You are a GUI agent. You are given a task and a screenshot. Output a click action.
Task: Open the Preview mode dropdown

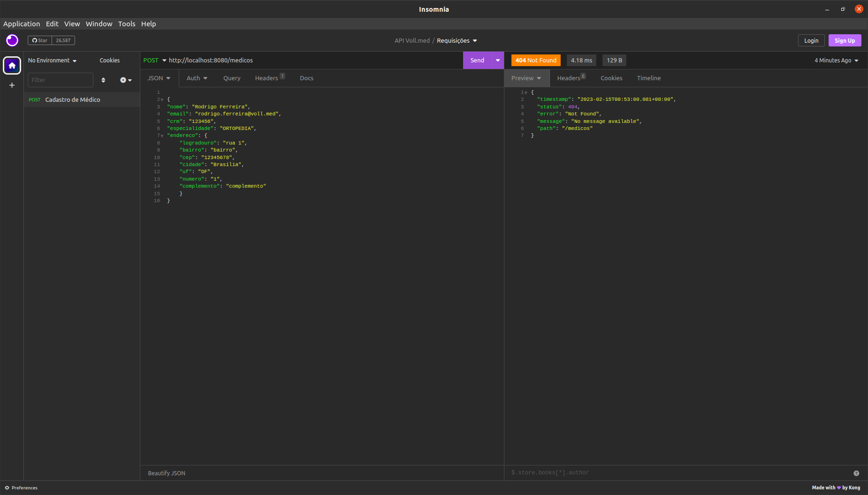coord(526,78)
